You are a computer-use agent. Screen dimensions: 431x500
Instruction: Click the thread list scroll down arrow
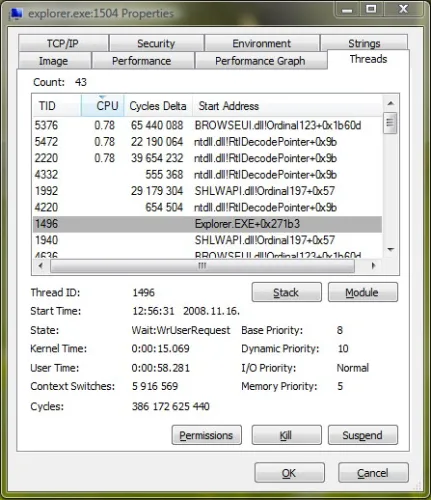390,249
